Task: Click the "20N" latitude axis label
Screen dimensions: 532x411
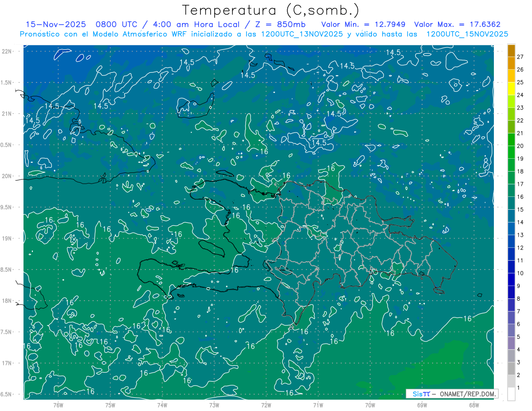Action: point(7,176)
